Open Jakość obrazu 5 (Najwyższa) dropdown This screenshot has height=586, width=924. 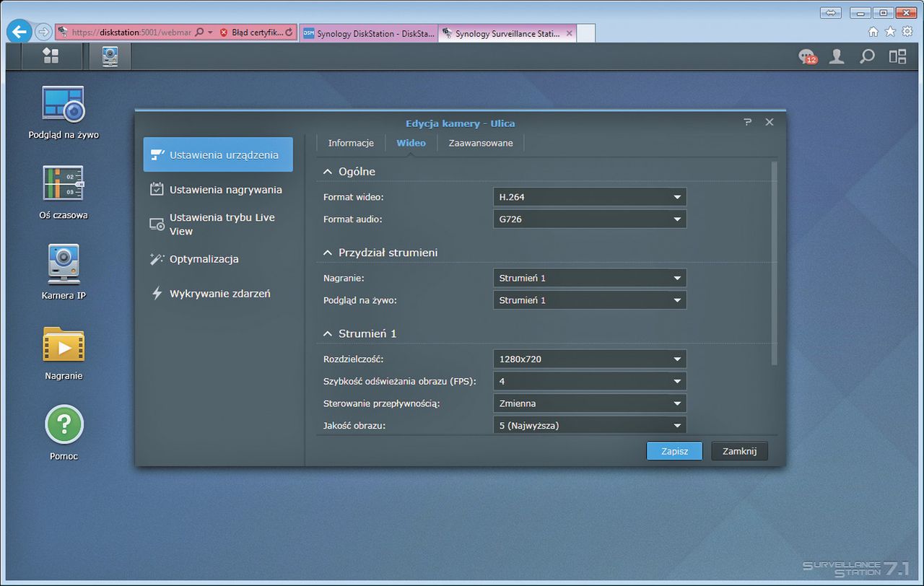pyautogui.click(x=590, y=425)
